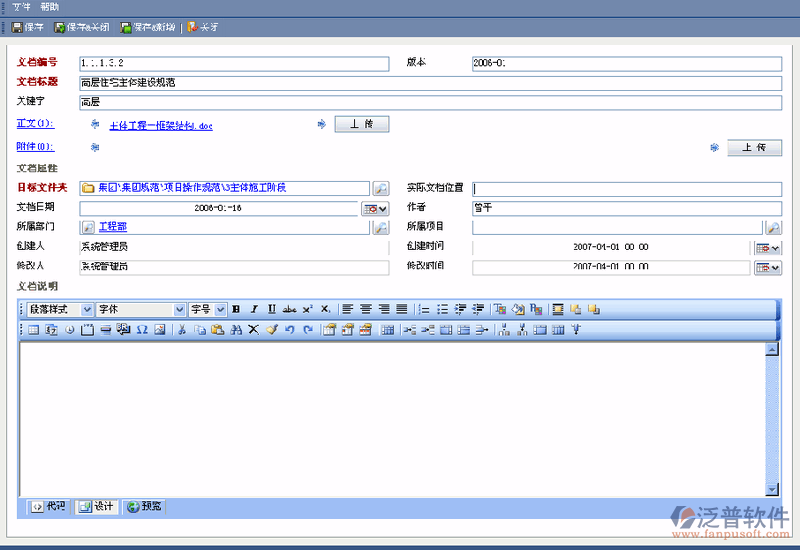
Task: Apply italic formatting in editor toolbar
Action: pyautogui.click(x=254, y=309)
